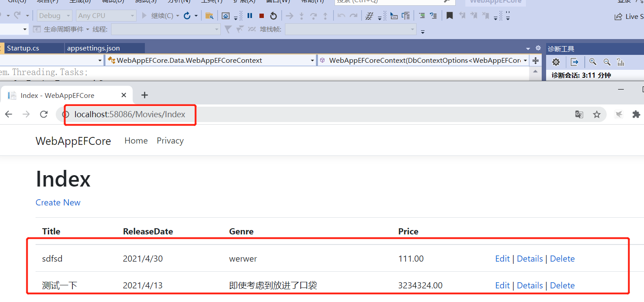The height and width of the screenshot is (302, 644).
Task: Open the WebAppEFCoreContext member dropdown
Action: [423, 61]
